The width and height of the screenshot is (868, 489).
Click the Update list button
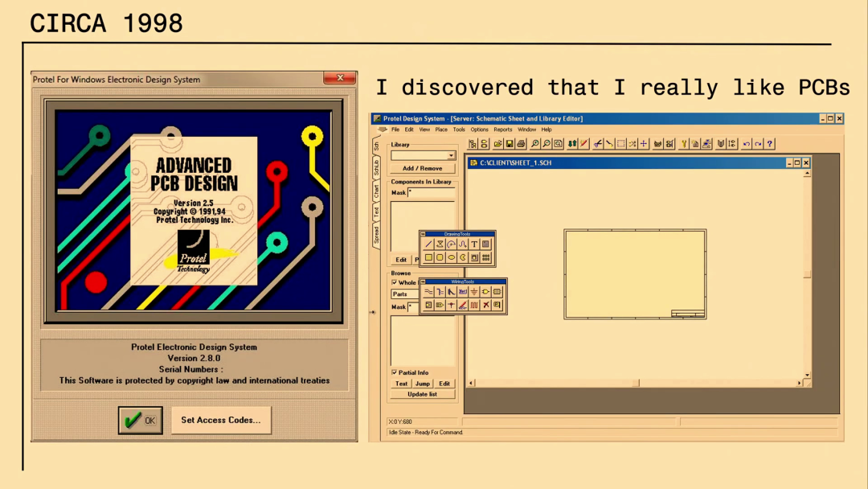coord(423,394)
